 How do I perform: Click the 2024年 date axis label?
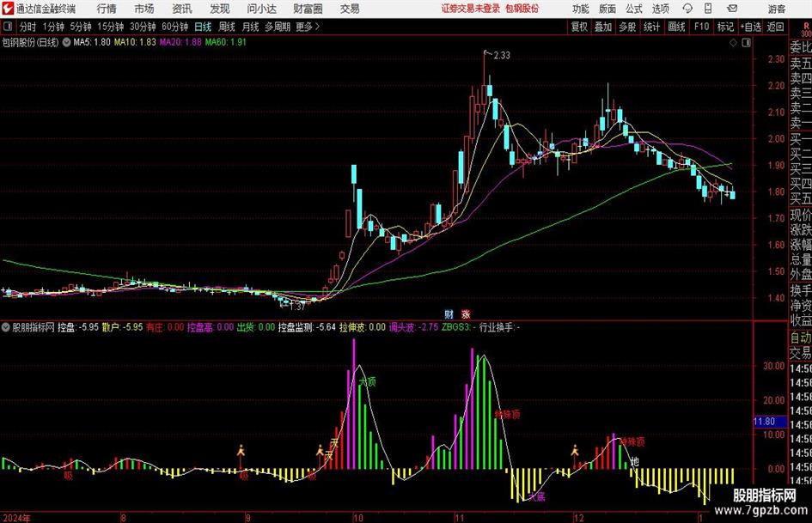pos(16,518)
